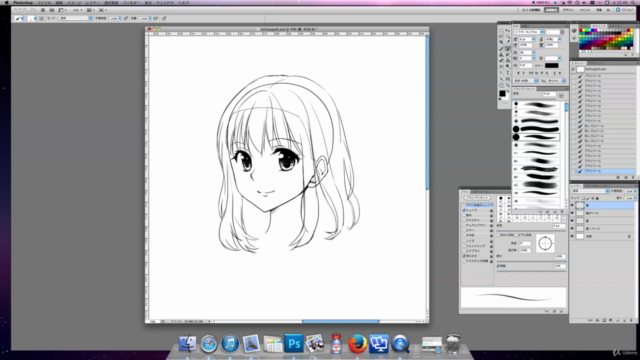Open layer blend mode dropdown
640x360 pixels.
(591, 191)
